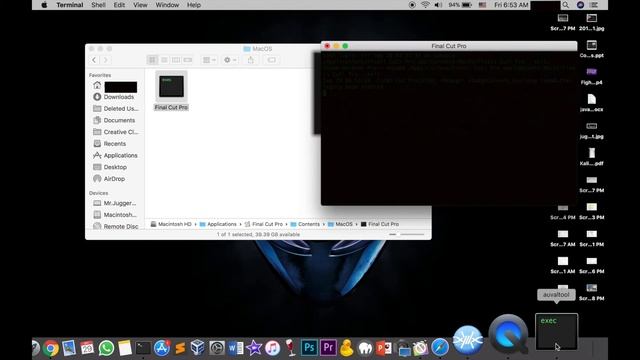Go back in the Finder window
Viewport: 640px width, 360px height.
click(x=94, y=60)
